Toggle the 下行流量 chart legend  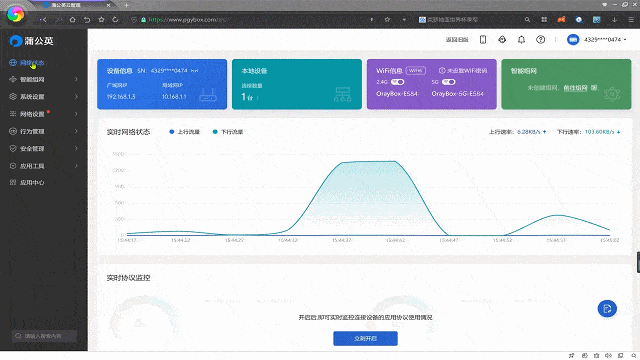(x=228, y=132)
